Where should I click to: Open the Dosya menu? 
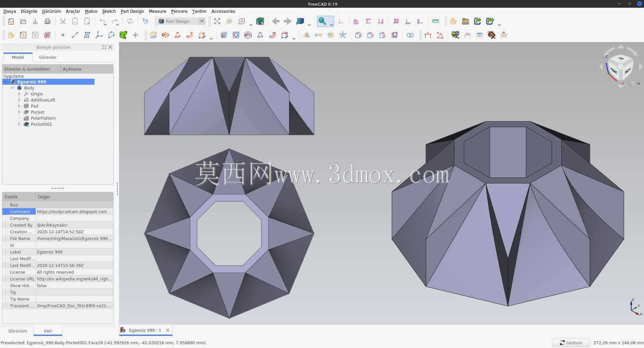point(10,11)
